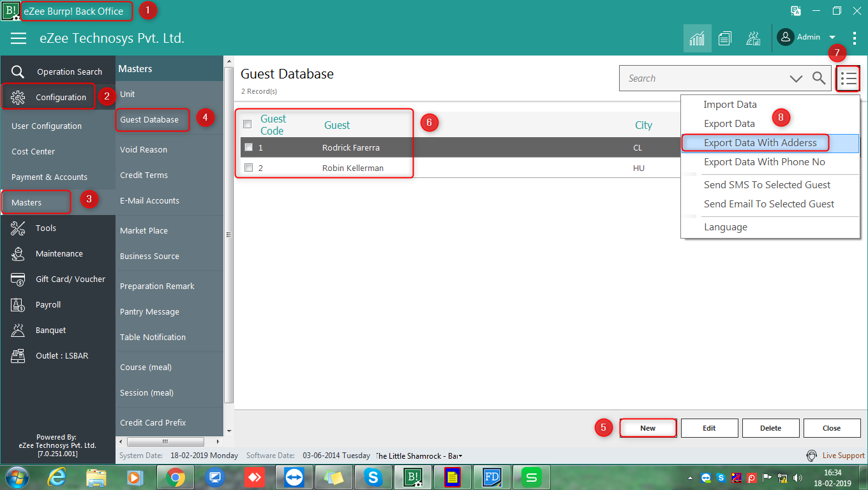
Task: Click the Live Support headset icon
Action: (812, 456)
